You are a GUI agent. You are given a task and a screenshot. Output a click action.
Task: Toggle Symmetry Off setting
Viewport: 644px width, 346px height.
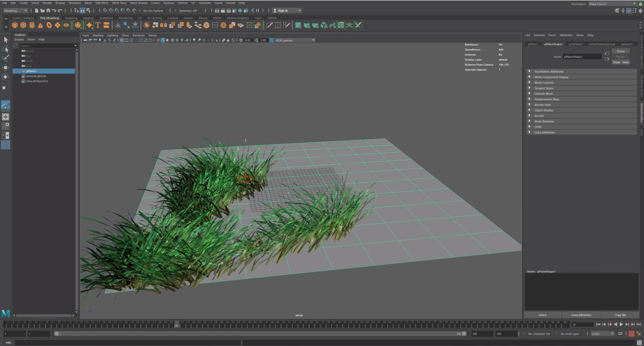(188, 10)
